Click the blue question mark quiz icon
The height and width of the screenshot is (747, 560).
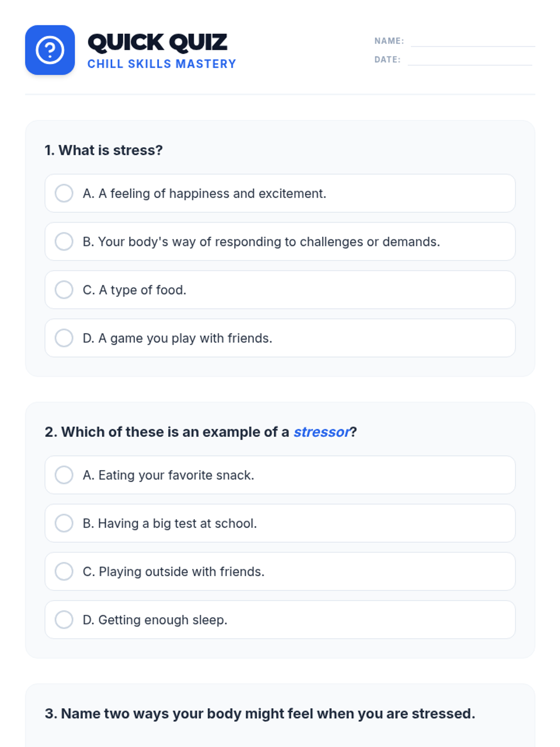(50, 50)
